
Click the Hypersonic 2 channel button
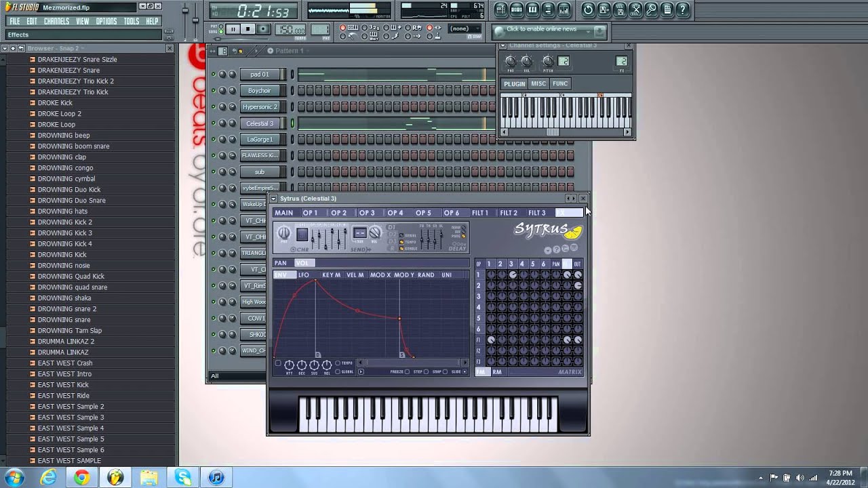pyautogui.click(x=260, y=107)
